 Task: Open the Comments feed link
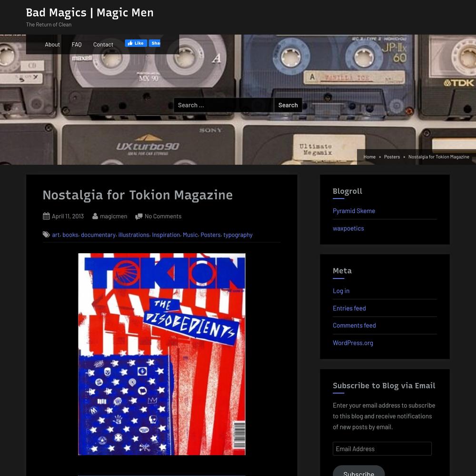[354, 326]
